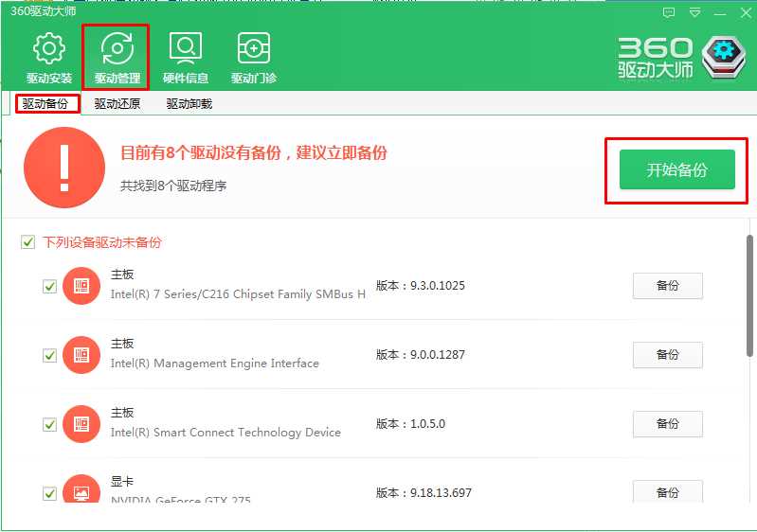Switch to the 驱动还原 tab
This screenshot has width=757, height=532.
[117, 104]
